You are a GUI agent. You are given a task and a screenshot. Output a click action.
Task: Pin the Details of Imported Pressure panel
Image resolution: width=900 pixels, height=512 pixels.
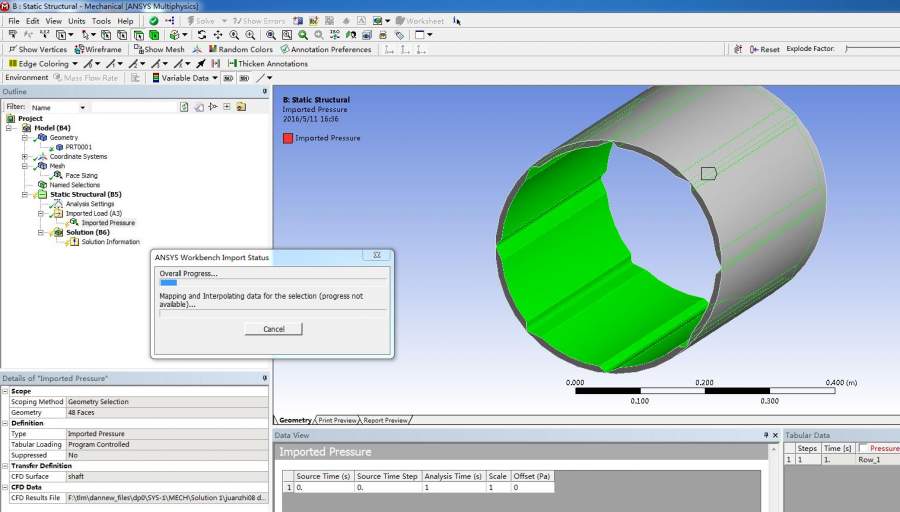[265, 378]
